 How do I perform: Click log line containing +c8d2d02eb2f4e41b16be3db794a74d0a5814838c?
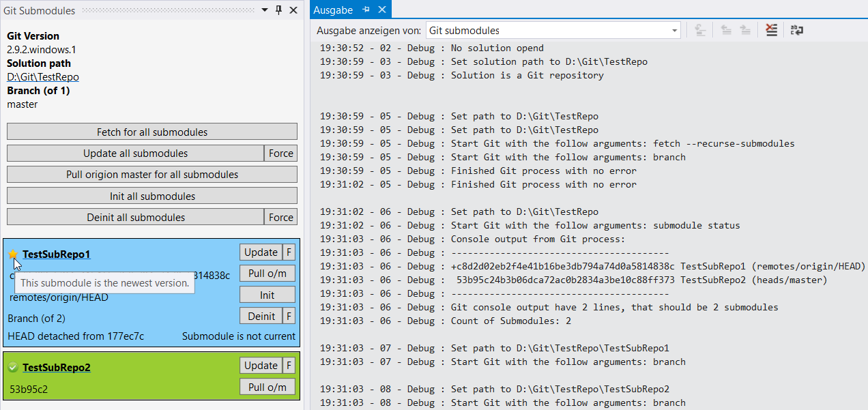click(x=592, y=266)
